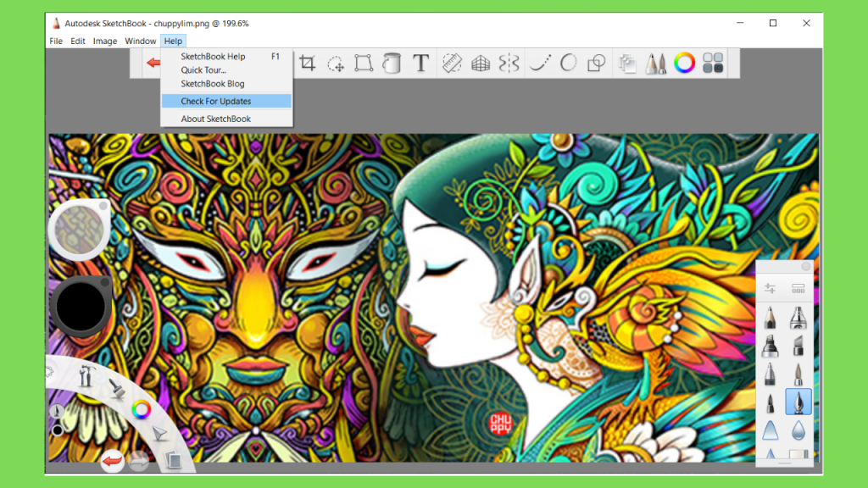The image size is (868, 488).
Task: Select the Smear teardrop brush
Action: (x=798, y=430)
